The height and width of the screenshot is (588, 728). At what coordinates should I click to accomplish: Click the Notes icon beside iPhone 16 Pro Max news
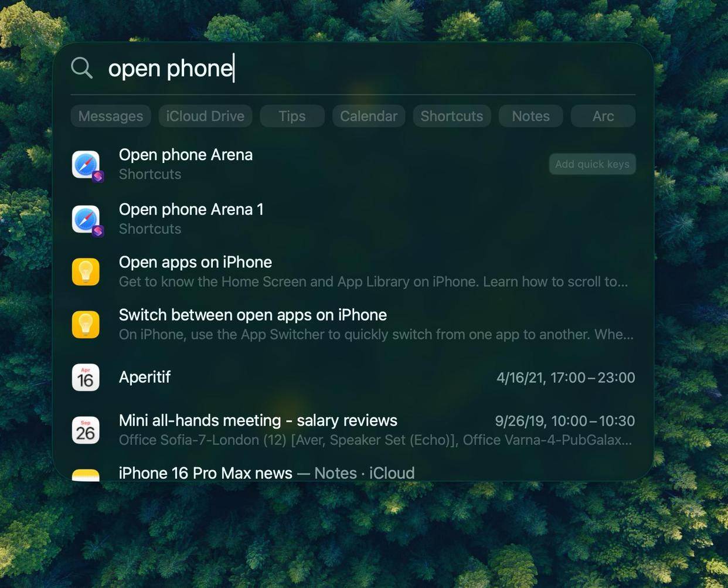[x=86, y=474]
